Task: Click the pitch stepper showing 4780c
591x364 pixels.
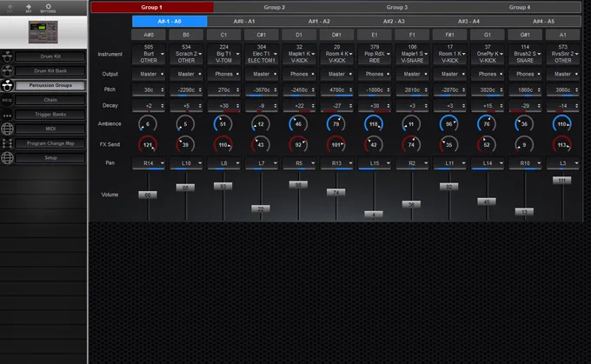Action: coord(336,90)
